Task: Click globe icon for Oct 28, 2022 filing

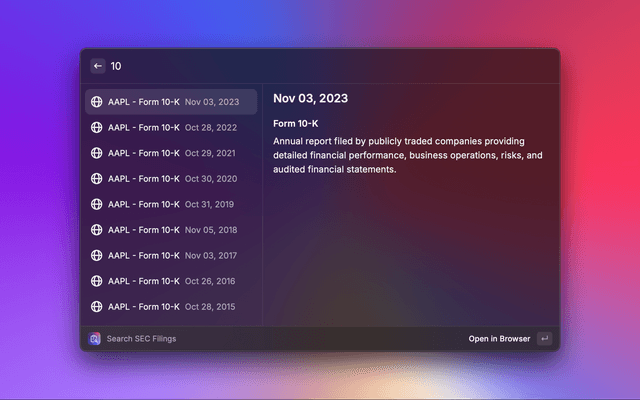Action: coord(96,127)
